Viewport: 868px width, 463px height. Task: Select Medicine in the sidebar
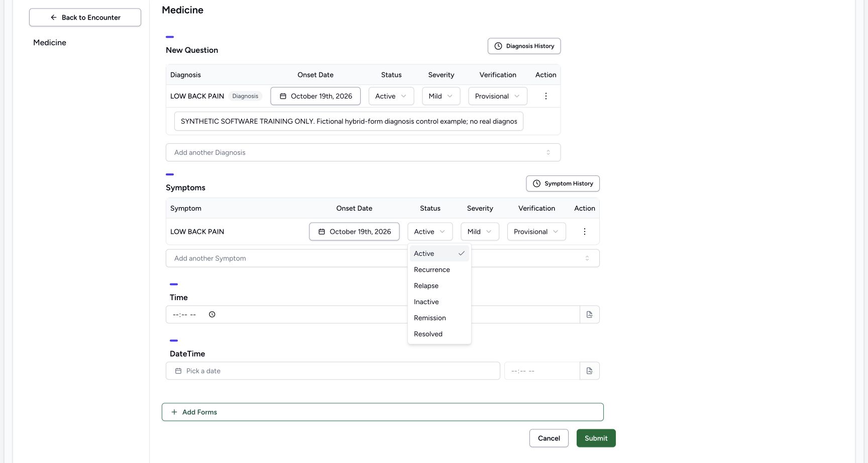tap(50, 43)
